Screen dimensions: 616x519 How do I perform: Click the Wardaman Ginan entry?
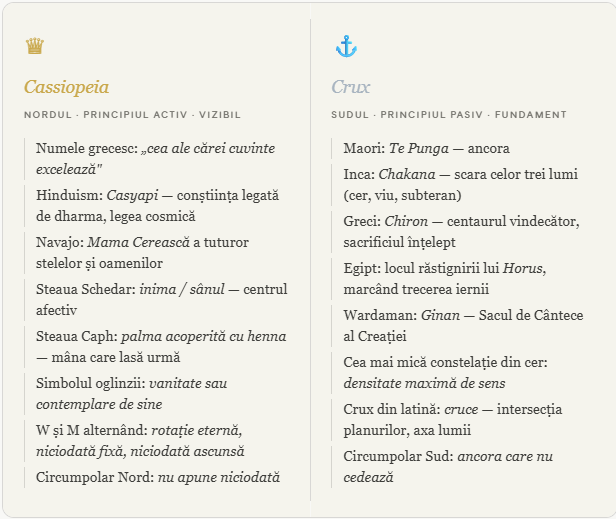point(457,325)
